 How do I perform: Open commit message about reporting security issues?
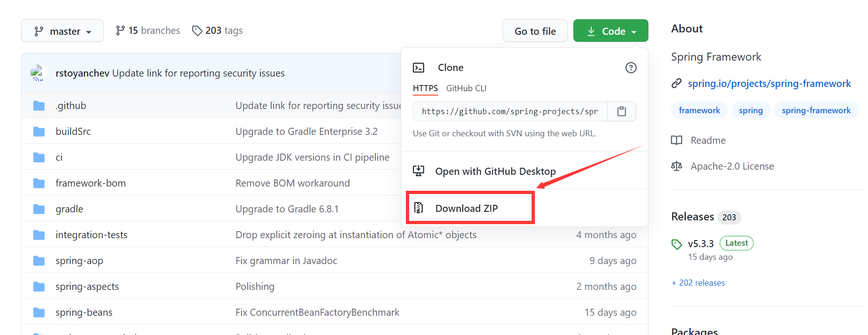tap(198, 73)
